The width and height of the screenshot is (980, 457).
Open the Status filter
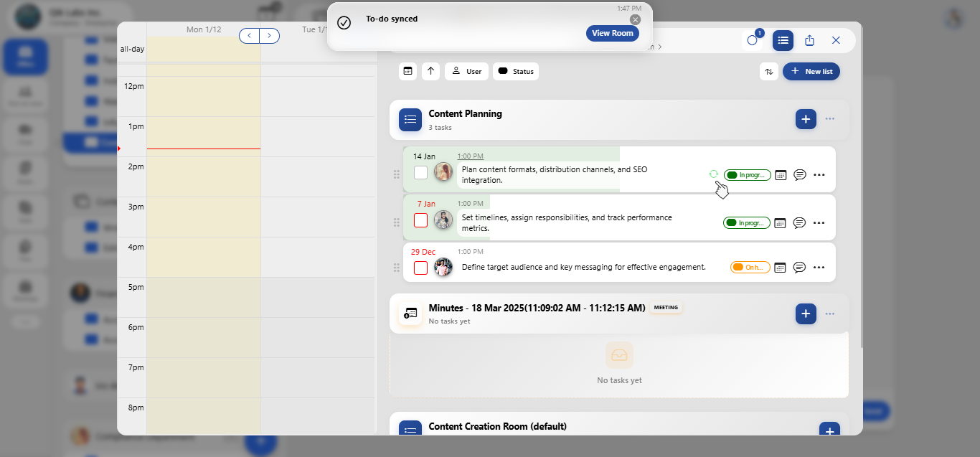coord(515,71)
